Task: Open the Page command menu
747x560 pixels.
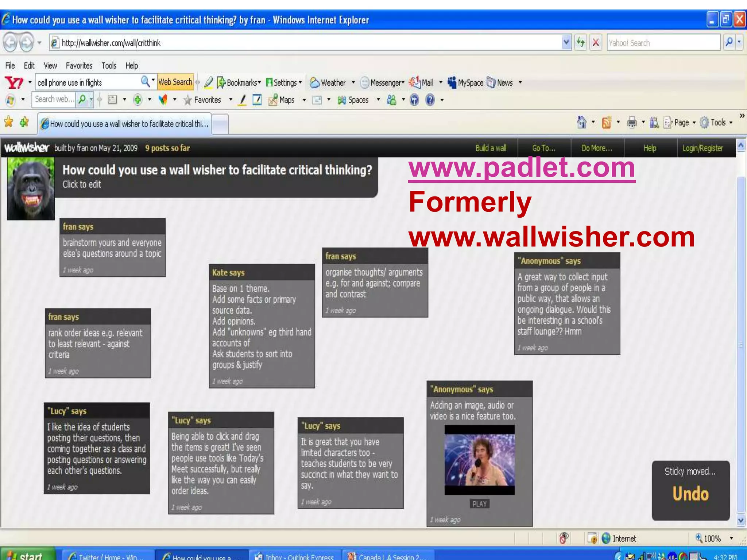Action: (x=680, y=122)
